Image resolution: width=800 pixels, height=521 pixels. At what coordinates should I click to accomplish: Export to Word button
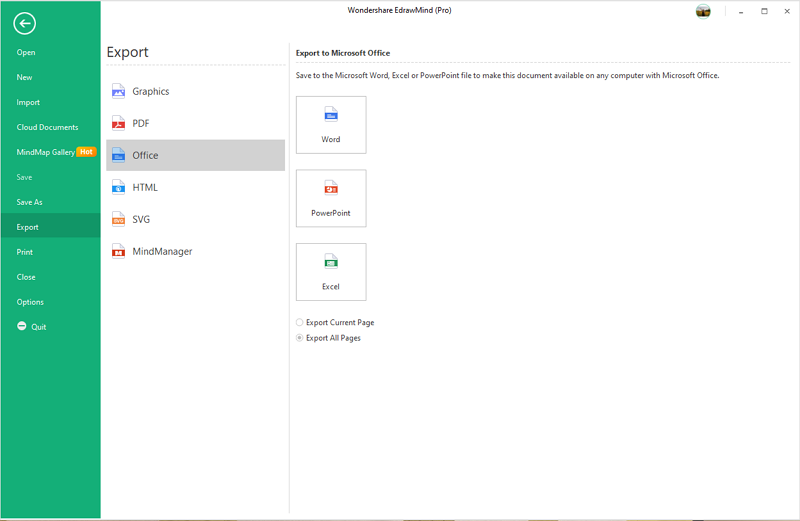[331, 125]
